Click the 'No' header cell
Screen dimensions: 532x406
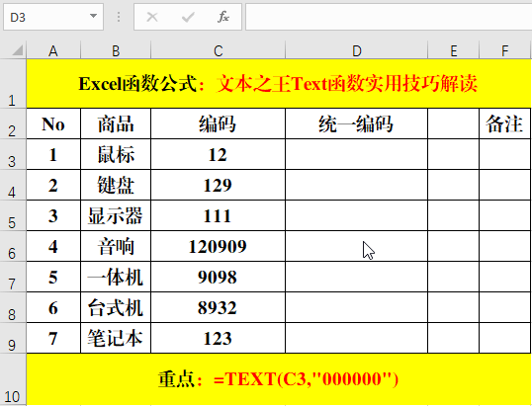(53, 123)
